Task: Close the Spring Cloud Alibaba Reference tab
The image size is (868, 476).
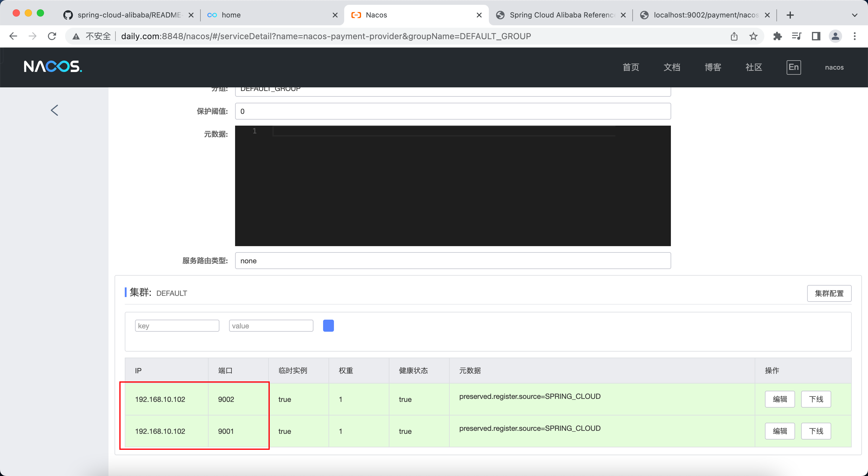Action: [x=623, y=15]
